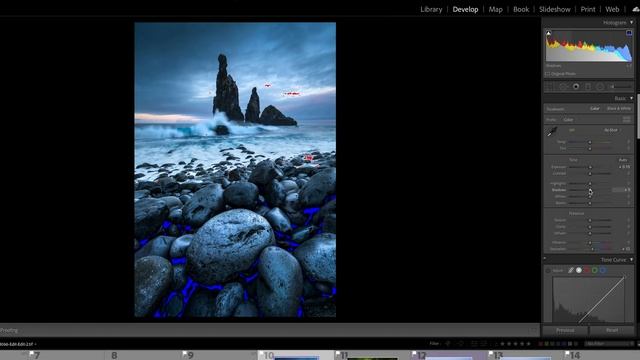
Task: Open the profile browser grid icon
Action: click(627, 120)
